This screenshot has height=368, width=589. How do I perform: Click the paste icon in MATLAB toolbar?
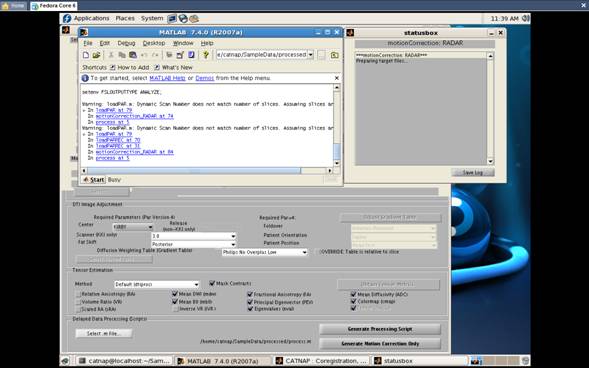[133, 55]
